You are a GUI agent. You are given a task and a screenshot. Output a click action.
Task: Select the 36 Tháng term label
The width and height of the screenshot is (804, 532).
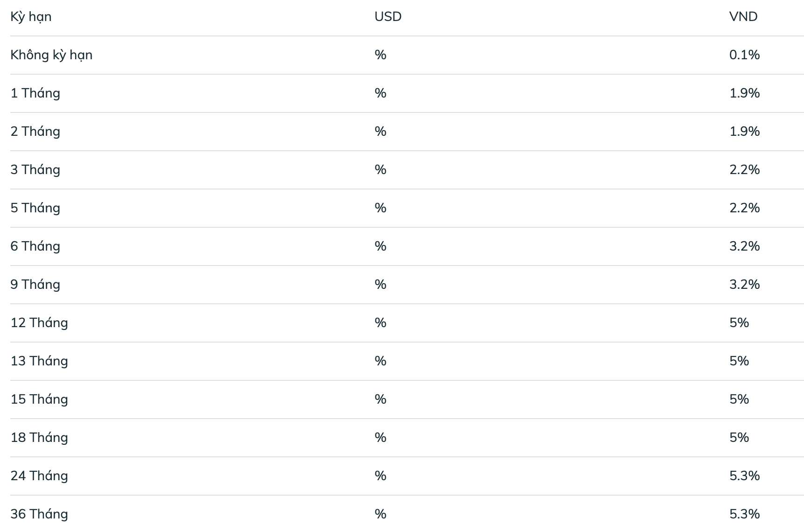click(39, 514)
